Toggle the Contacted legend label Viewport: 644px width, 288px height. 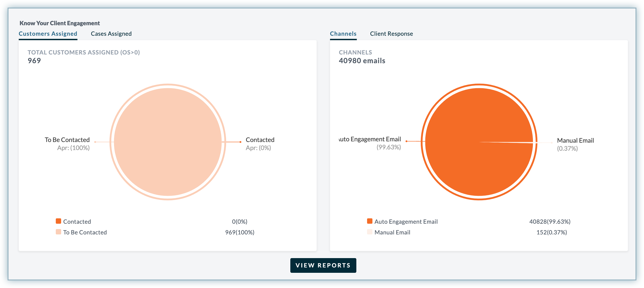pos(77,221)
